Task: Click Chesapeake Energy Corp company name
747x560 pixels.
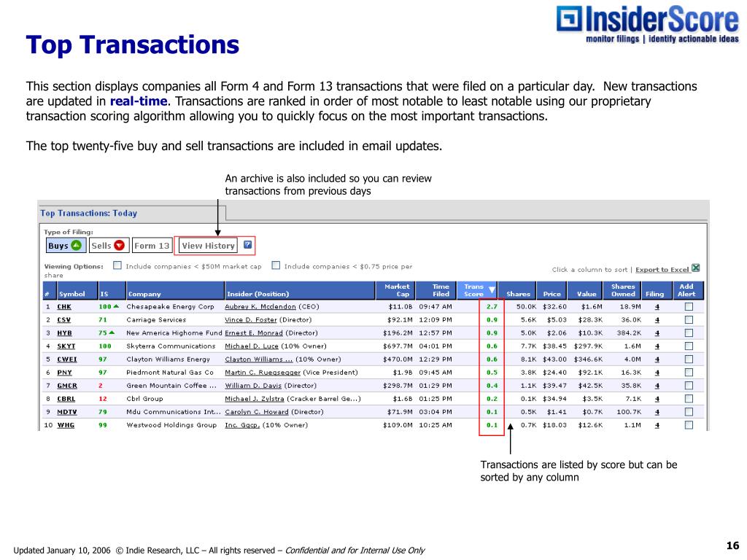Action: pyautogui.click(x=170, y=307)
